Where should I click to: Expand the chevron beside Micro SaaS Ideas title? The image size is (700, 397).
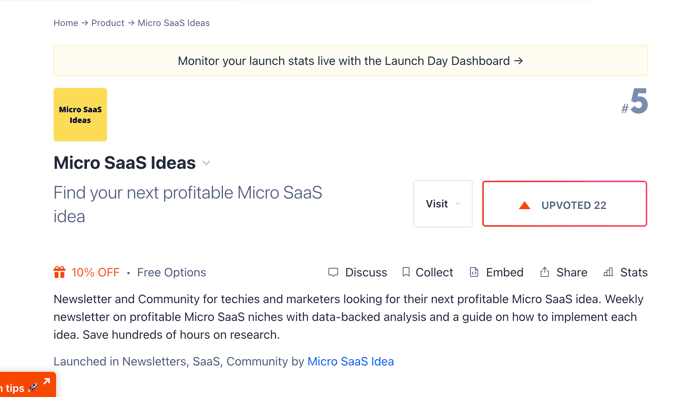[x=206, y=163]
